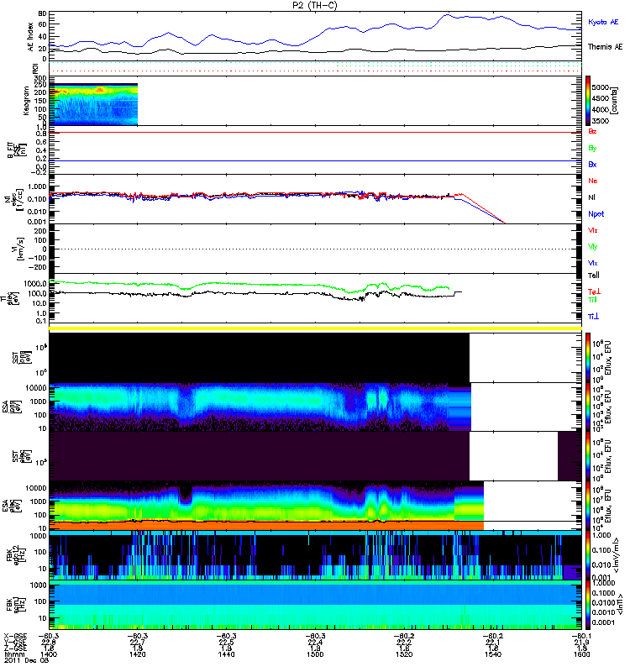Select the Kyoto AE legend label
This screenshot has width=630, height=672.
click(603, 22)
